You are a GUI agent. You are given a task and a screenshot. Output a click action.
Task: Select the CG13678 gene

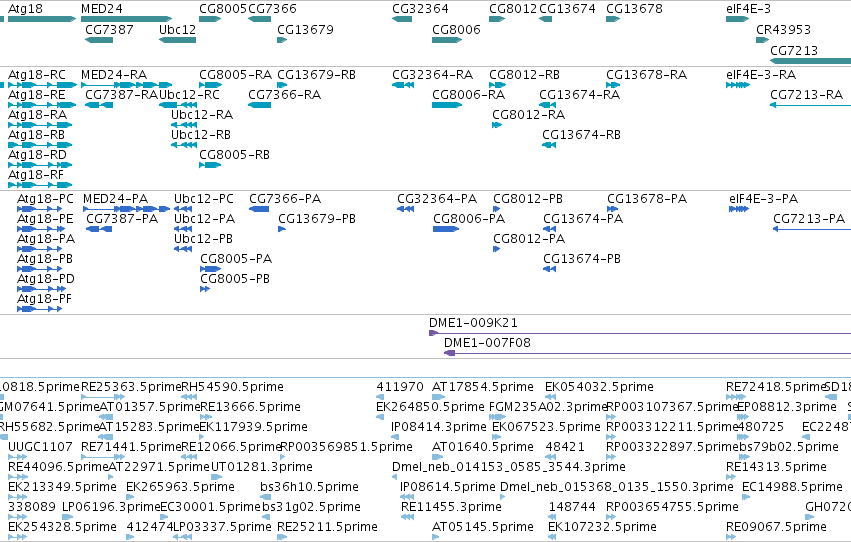tap(613, 19)
